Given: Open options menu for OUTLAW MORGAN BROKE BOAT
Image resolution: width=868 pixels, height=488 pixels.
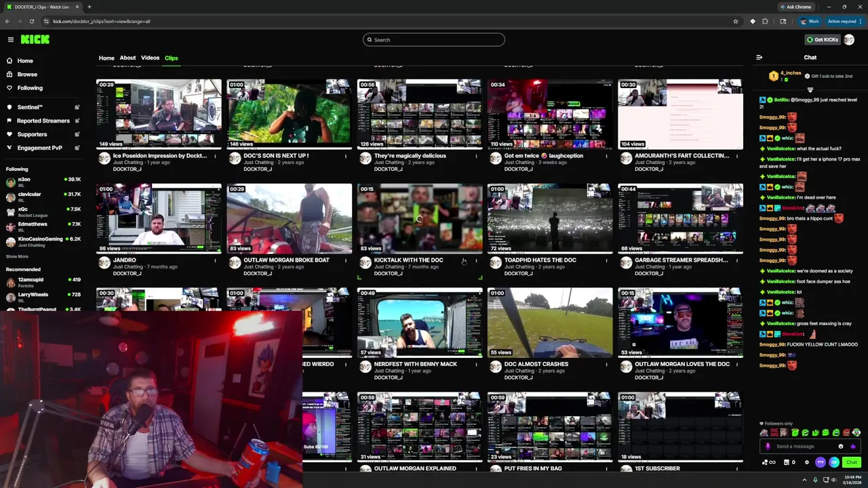Looking at the screenshot, I should pos(345,260).
